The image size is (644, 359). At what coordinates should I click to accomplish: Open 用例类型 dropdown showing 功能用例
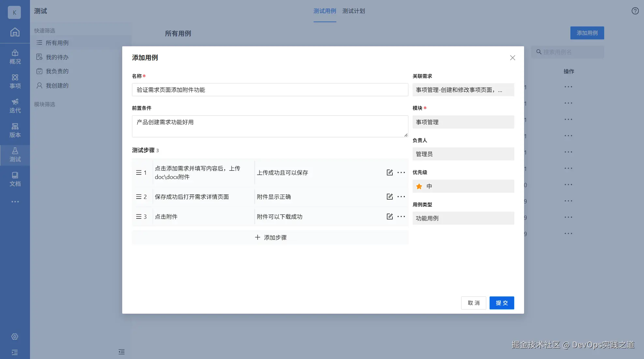tap(463, 218)
